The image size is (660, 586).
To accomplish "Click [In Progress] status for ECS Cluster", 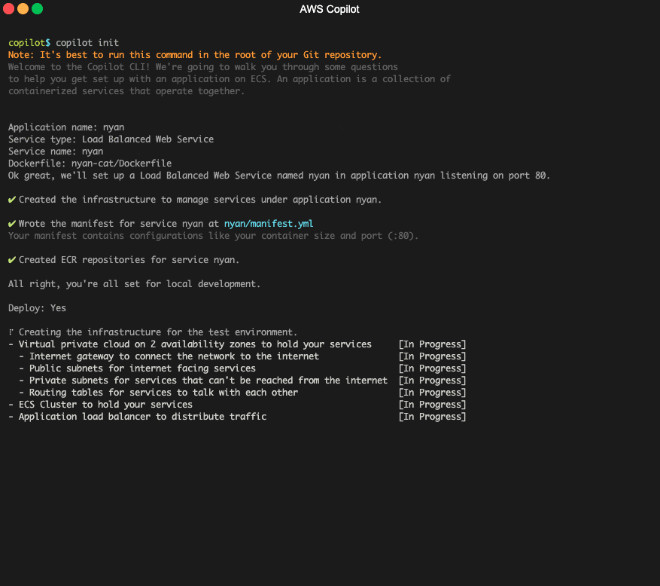I will tap(432, 405).
